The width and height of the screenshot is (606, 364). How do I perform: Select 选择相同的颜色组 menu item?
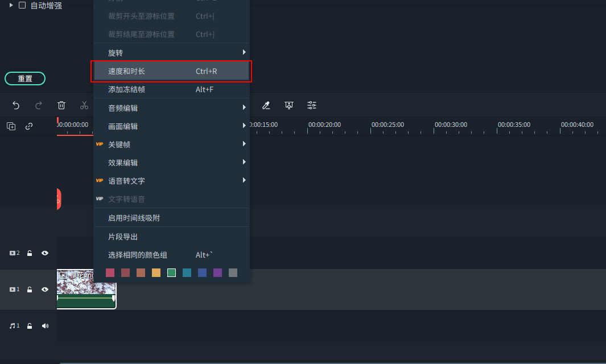coord(172,255)
